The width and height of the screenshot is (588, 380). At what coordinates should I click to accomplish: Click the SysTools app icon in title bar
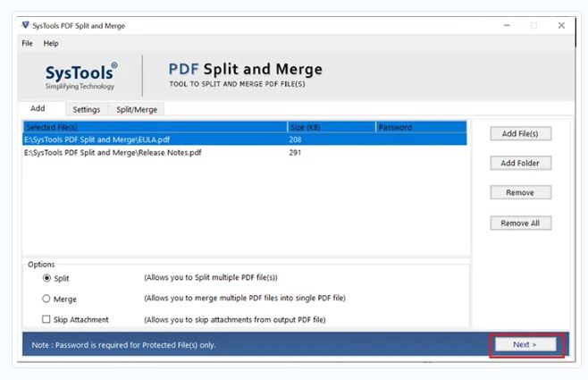pos(26,25)
